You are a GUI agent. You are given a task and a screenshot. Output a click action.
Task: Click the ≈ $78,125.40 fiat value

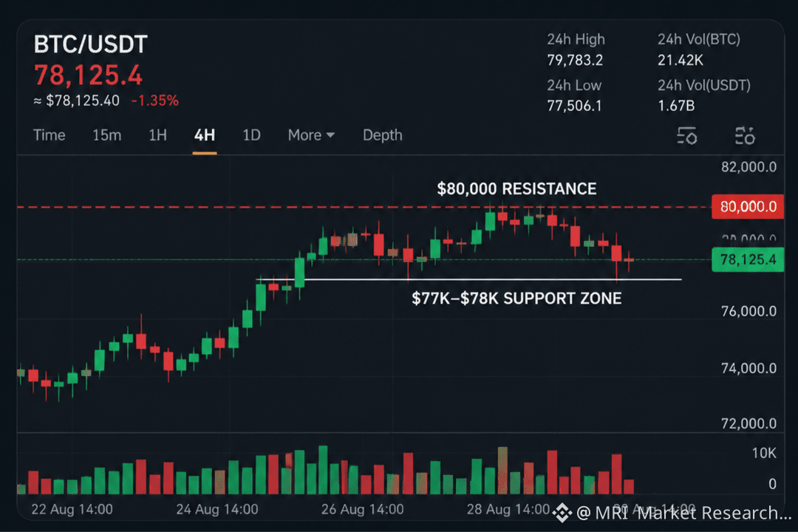coord(76,100)
